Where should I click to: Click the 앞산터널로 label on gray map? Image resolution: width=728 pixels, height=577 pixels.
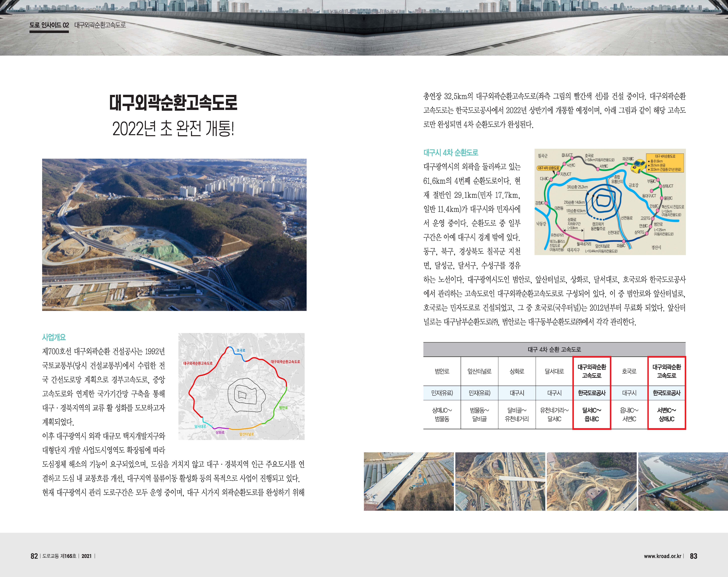click(x=246, y=434)
